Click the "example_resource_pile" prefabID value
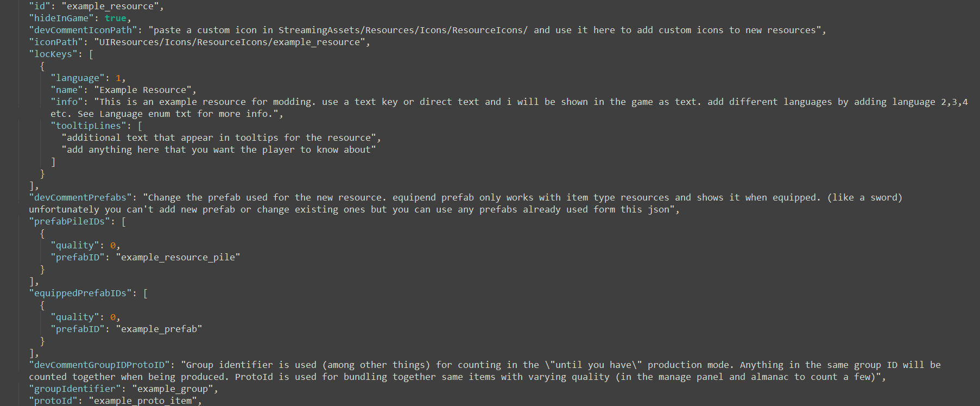This screenshot has height=406, width=980. [178, 258]
